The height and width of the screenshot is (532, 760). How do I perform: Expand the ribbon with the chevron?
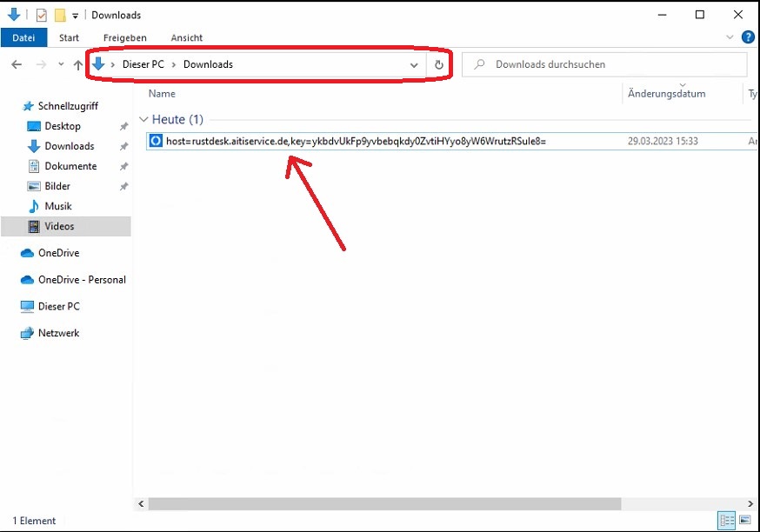coord(730,37)
